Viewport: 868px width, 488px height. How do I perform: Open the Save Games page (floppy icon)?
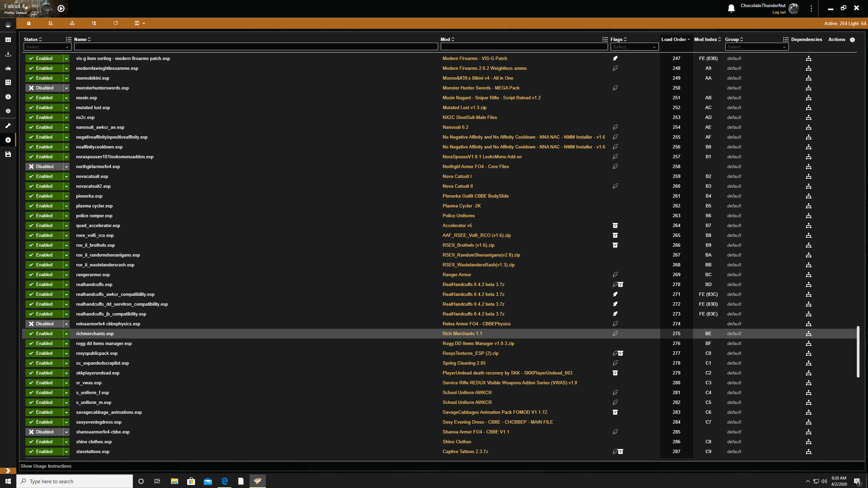(8, 154)
